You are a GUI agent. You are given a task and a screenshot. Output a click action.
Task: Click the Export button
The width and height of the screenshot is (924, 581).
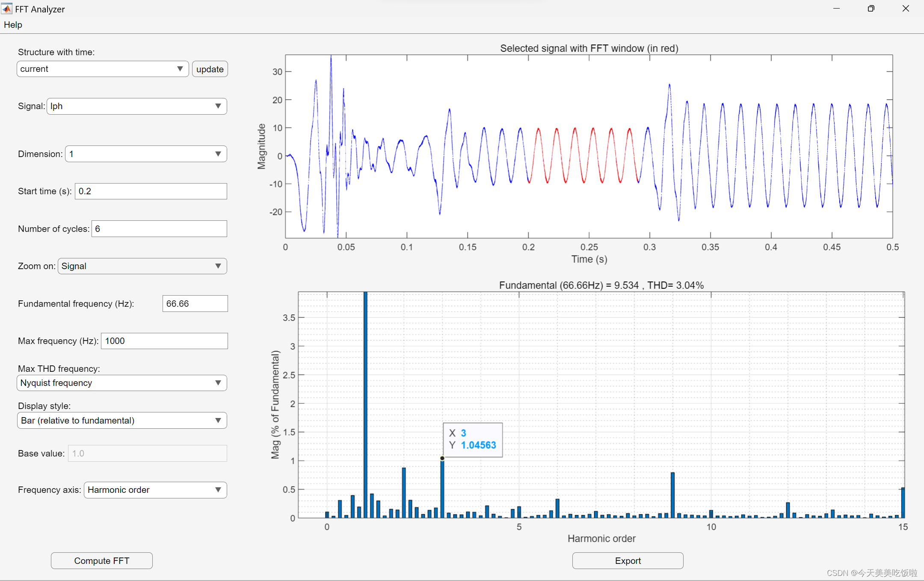[x=628, y=560]
